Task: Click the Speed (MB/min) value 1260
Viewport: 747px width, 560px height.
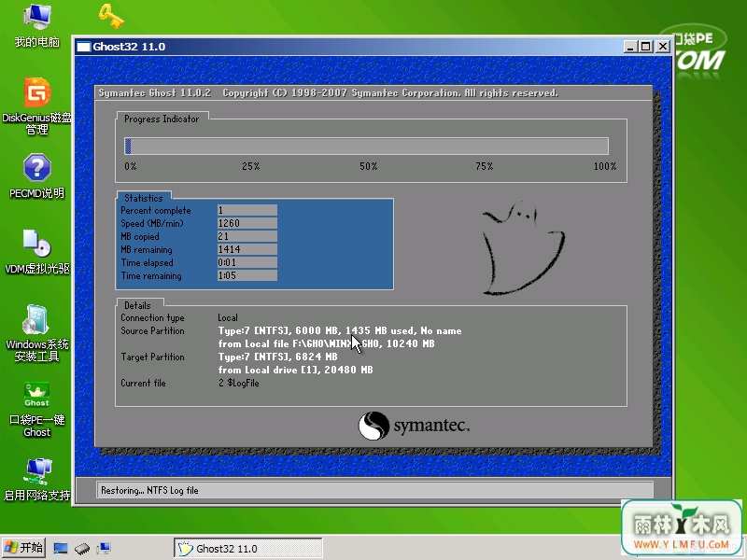Action: click(x=247, y=223)
